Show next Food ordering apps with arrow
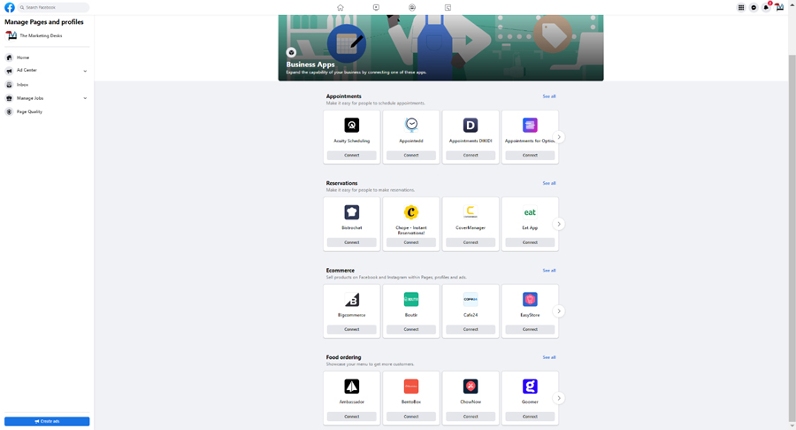 (559, 399)
